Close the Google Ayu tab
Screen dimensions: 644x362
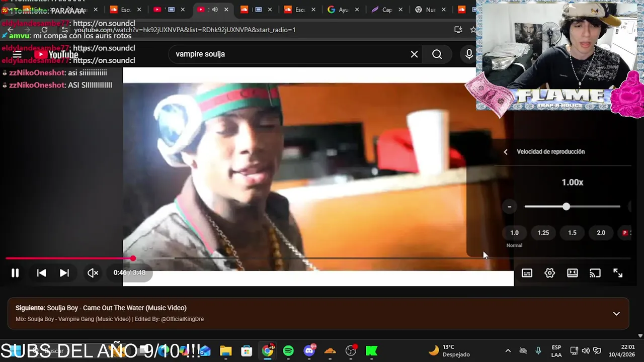358,10
